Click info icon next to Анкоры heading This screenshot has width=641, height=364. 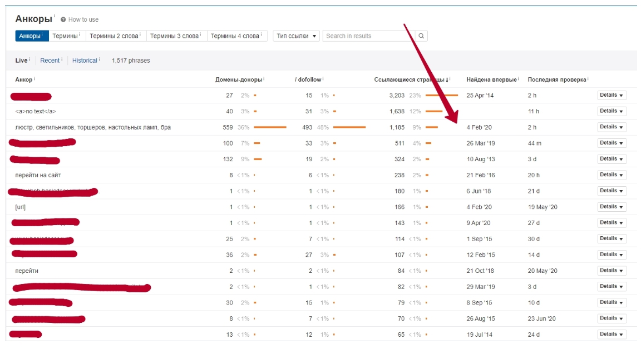pos(55,16)
